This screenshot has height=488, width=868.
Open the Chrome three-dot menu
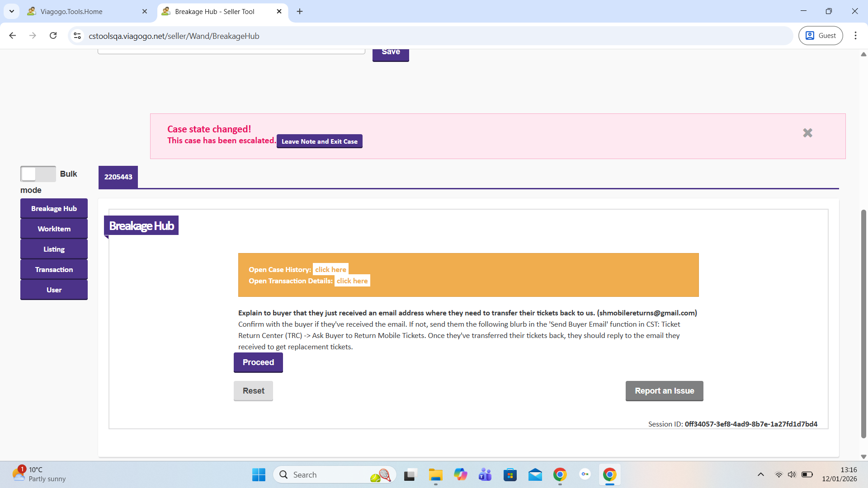click(855, 36)
